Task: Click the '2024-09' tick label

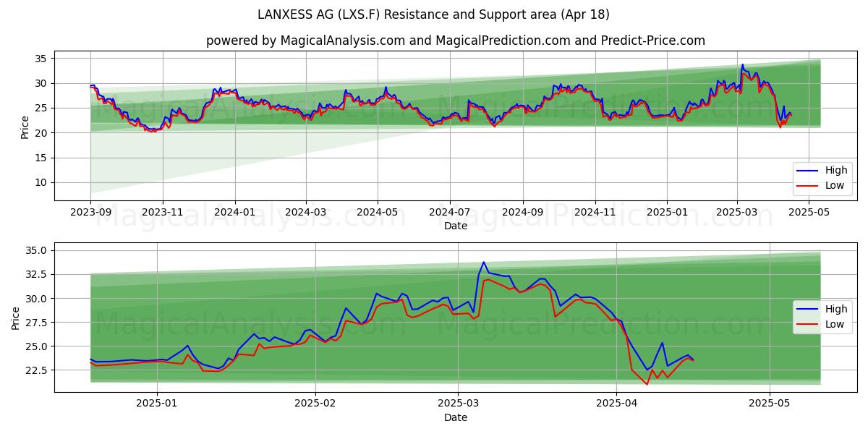Action: pos(522,213)
